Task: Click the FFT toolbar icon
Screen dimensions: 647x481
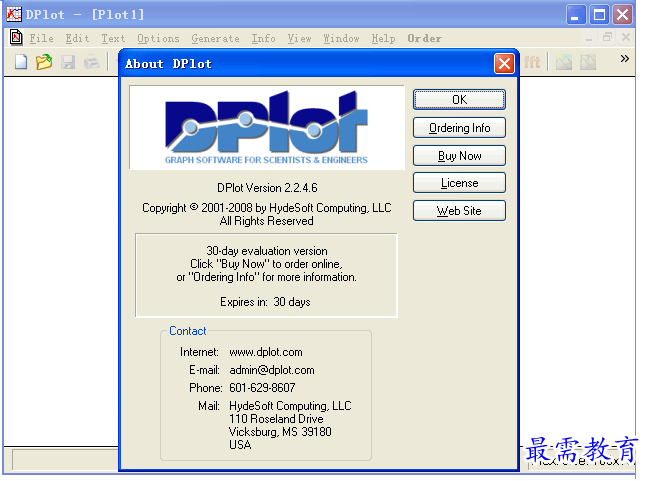Action: coord(532,62)
